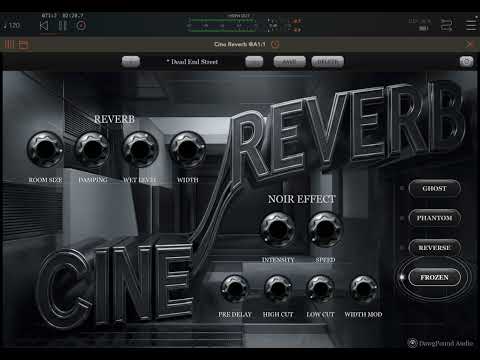Image resolution: width=480 pixels, height=360 pixels.
Task: Enable the Ghost mode
Action: tap(434, 189)
